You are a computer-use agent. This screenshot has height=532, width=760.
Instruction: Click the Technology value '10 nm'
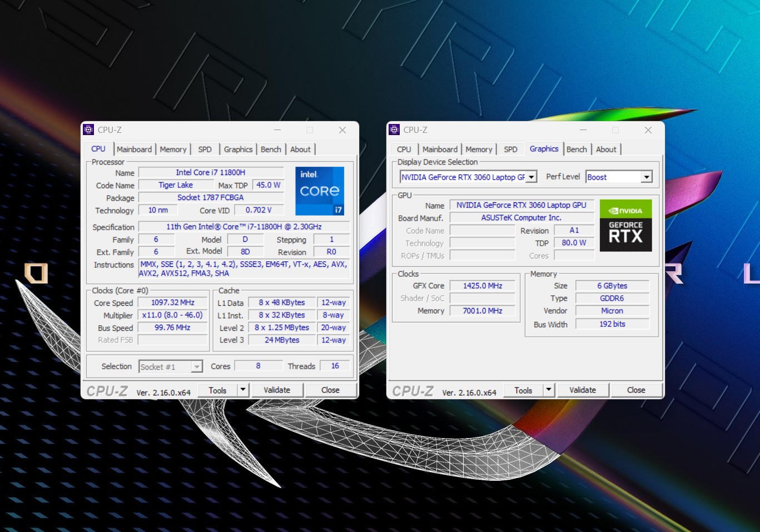[x=158, y=210]
